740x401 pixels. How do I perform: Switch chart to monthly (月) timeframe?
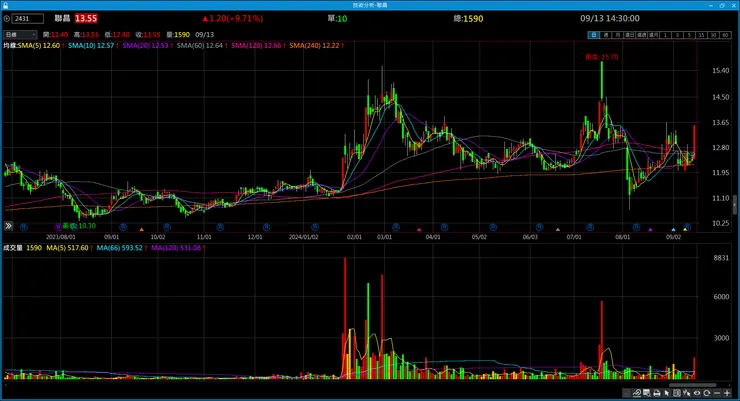(618, 35)
